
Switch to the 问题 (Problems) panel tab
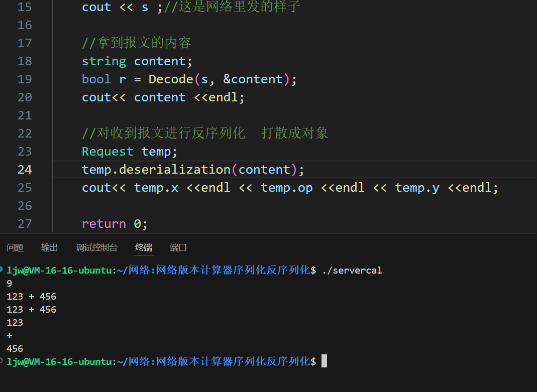pos(15,247)
